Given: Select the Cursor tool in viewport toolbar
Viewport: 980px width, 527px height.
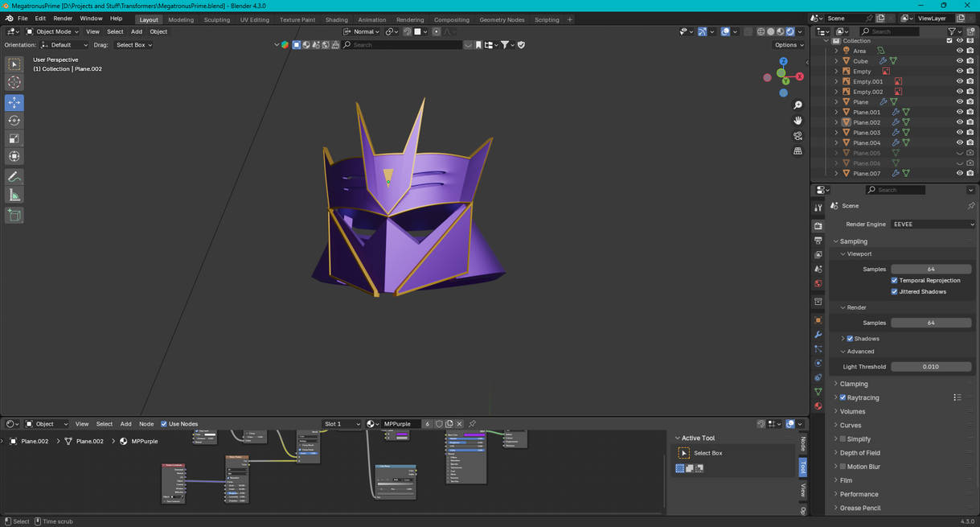Looking at the screenshot, I should pos(14,82).
